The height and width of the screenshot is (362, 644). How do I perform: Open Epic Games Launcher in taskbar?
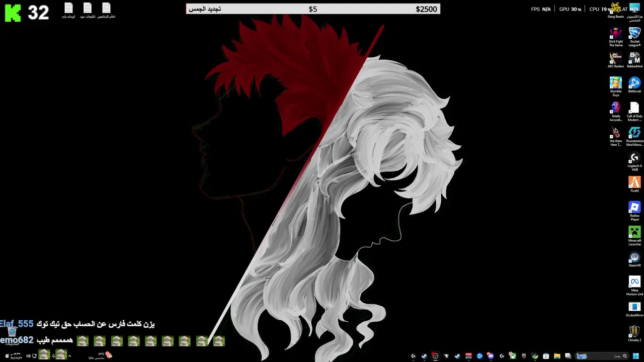click(x=524, y=356)
